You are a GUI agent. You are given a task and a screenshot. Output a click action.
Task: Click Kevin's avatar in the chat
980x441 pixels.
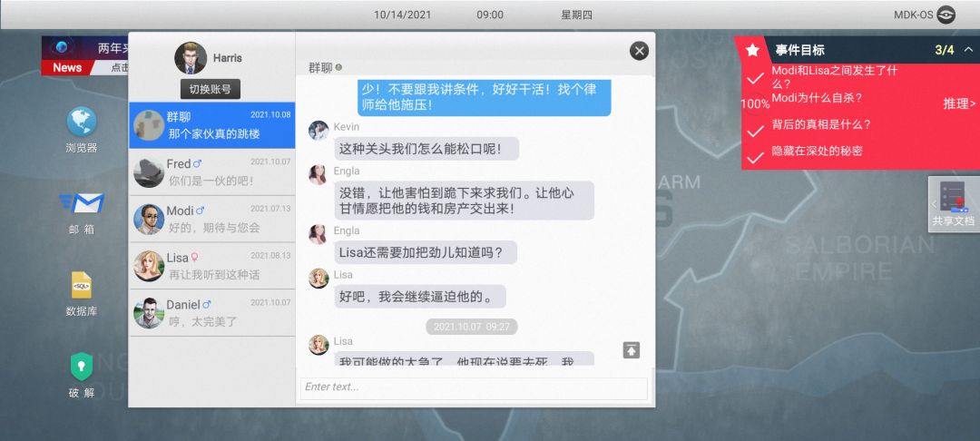[x=318, y=131]
